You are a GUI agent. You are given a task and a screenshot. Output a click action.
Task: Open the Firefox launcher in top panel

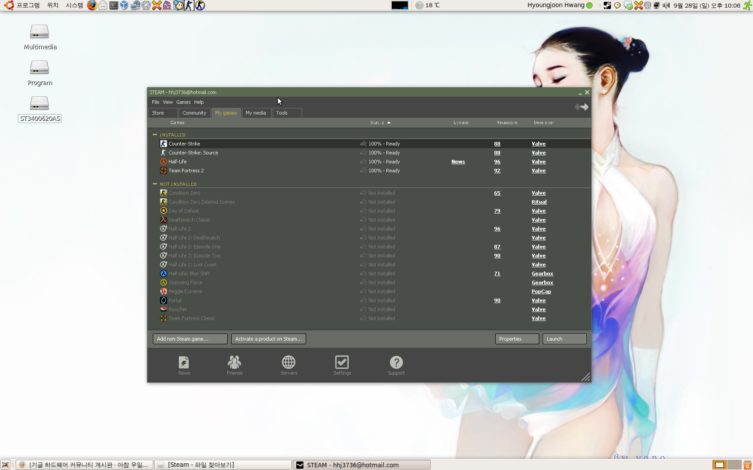[x=92, y=5]
